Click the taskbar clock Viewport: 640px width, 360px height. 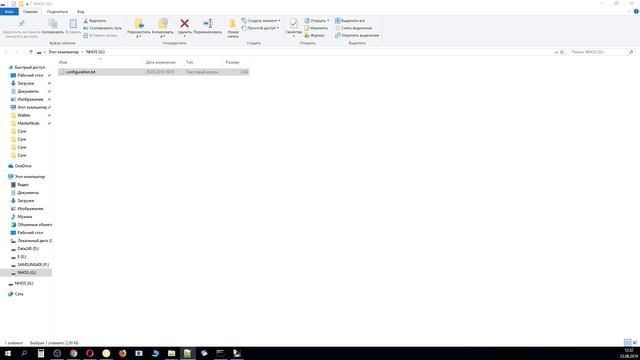[629, 353]
